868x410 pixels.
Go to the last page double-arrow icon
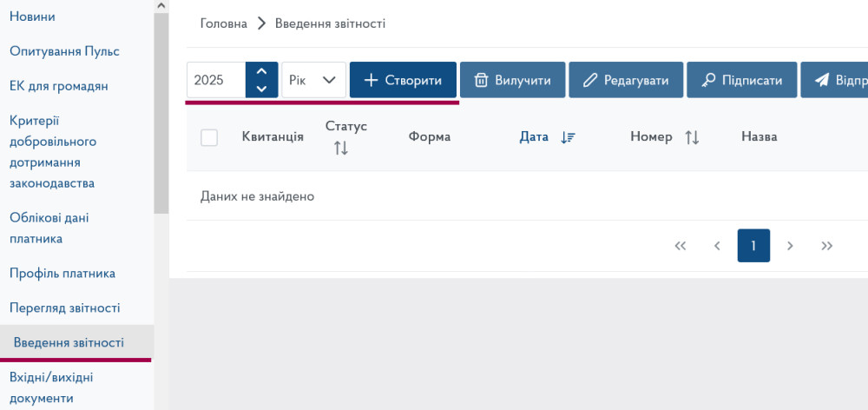pyautogui.click(x=827, y=246)
